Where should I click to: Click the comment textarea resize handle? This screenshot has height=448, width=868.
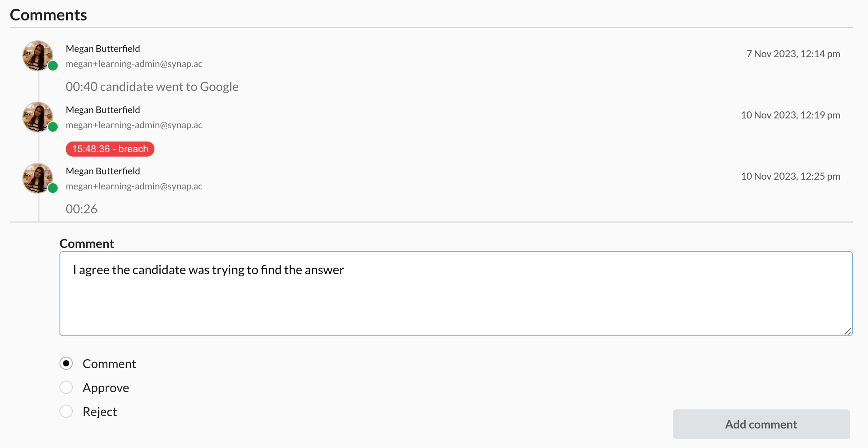(x=848, y=331)
